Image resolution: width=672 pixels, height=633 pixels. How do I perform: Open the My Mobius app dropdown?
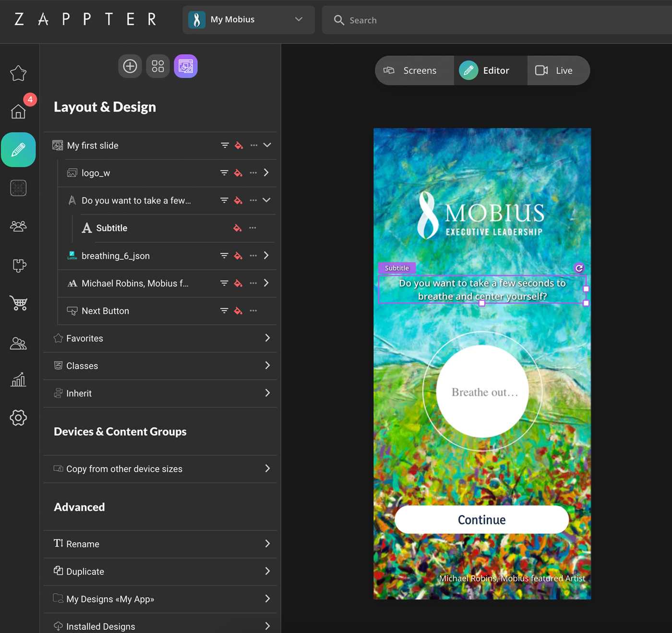click(249, 20)
